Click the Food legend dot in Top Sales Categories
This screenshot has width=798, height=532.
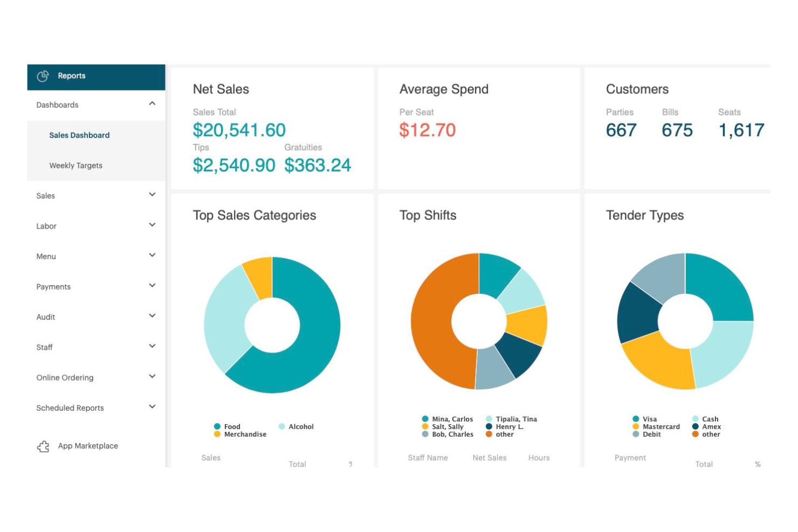(x=218, y=426)
